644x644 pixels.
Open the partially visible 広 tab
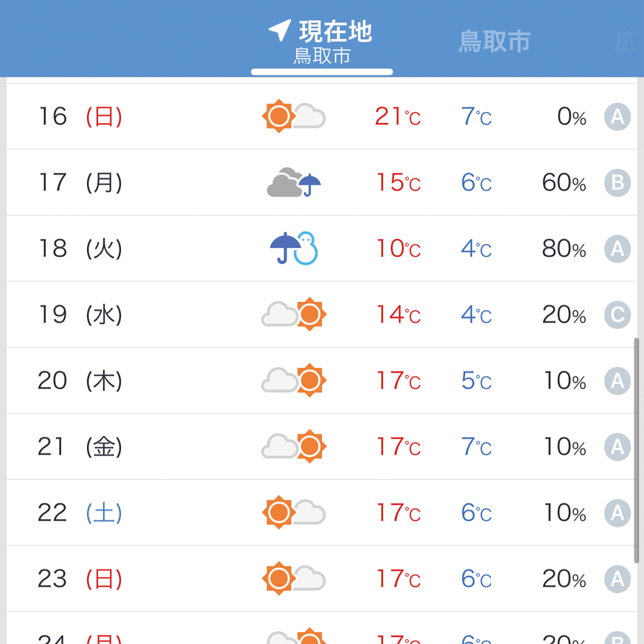coord(634,41)
